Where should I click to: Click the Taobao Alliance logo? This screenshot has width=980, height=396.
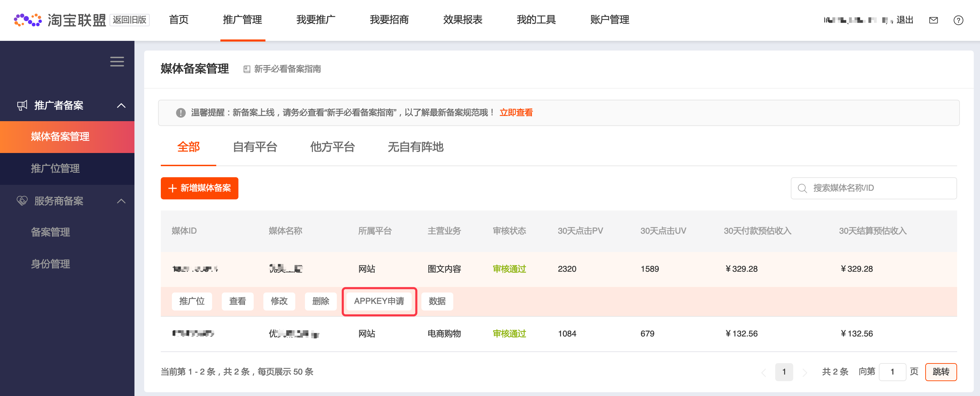(60, 20)
